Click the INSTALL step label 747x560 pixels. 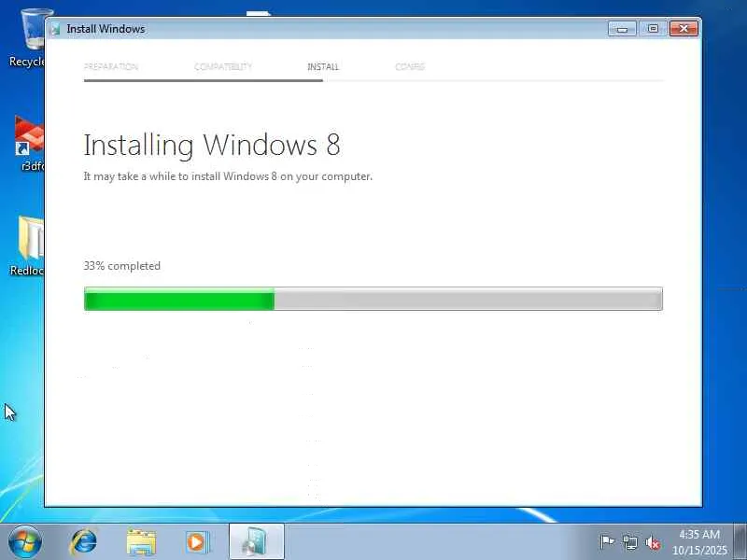point(323,66)
